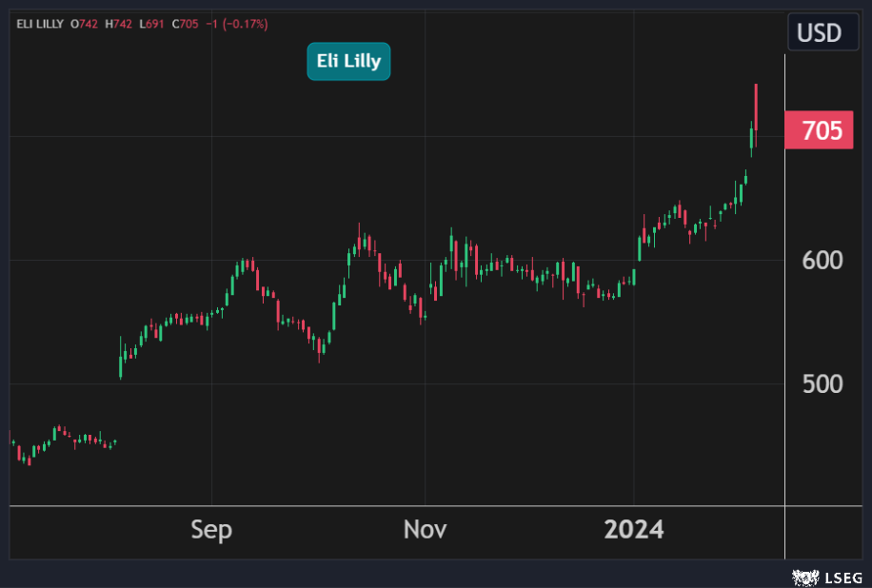
Task: Select the L691 low value in legend
Action: click(x=152, y=24)
